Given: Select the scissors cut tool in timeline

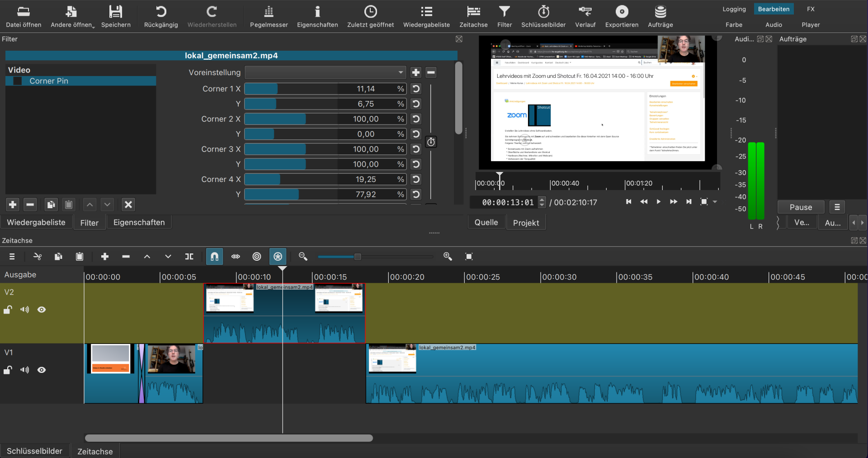Looking at the screenshot, I should click(37, 257).
